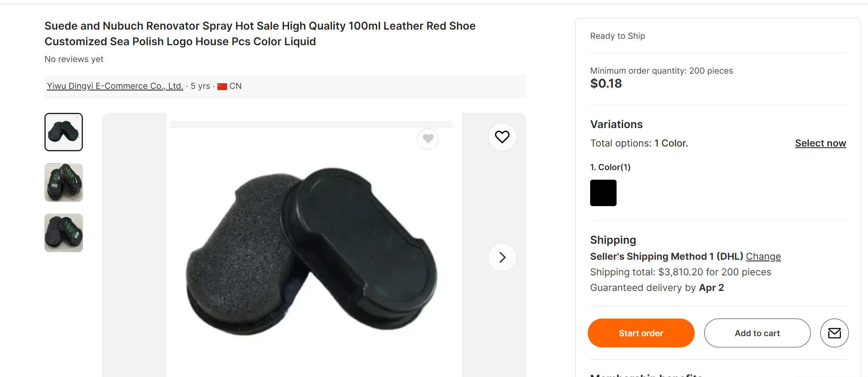Select the black color variation swatch
This screenshot has height=377, width=868.
click(x=603, y=193)
